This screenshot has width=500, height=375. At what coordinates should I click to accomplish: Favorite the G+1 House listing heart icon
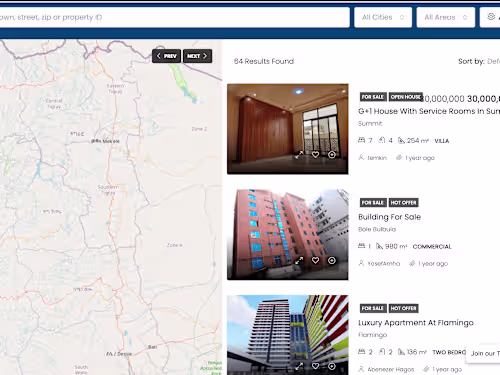click(x=315, y=155)
